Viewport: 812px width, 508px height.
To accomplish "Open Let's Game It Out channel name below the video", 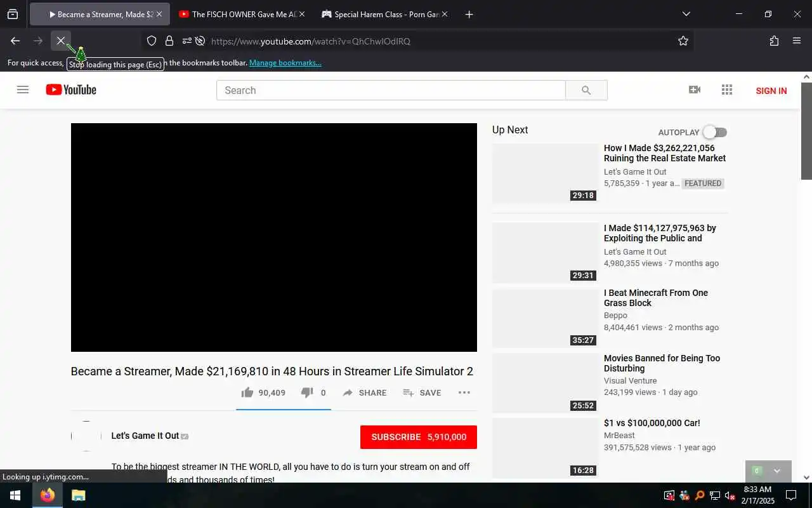I will [x=145, y=436].
